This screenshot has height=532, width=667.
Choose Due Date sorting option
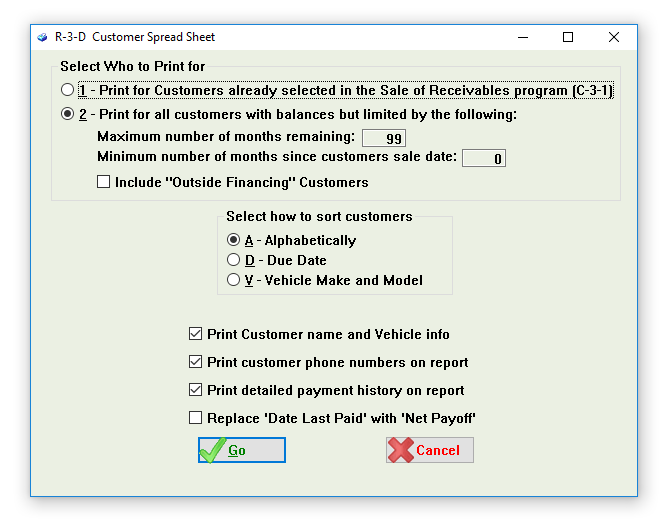pos(233,260)
